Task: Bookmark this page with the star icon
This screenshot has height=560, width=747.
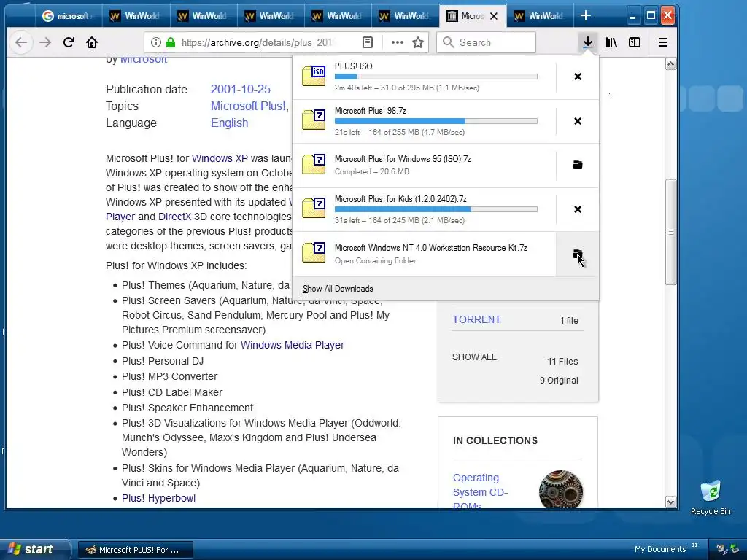Action: [418, 42]
